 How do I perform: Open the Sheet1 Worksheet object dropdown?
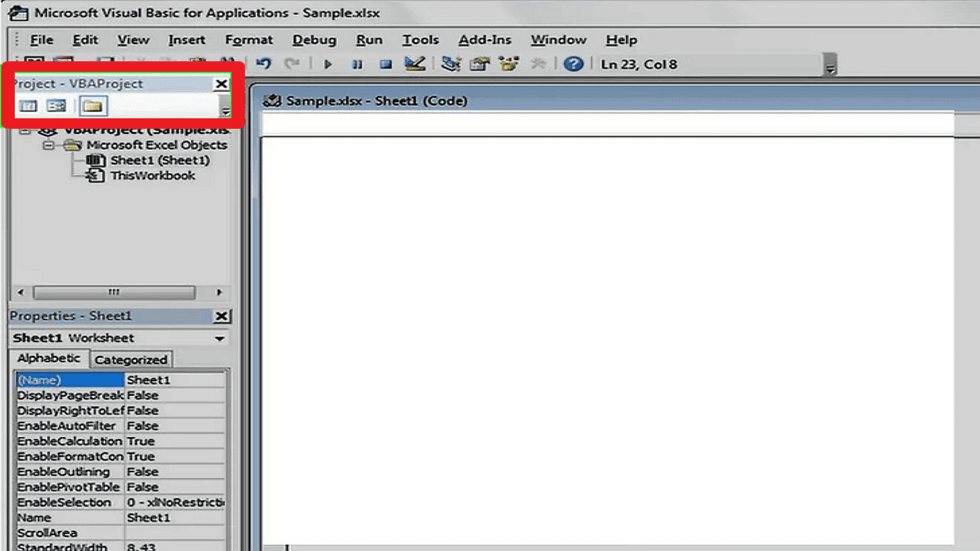tap(220, 338)
